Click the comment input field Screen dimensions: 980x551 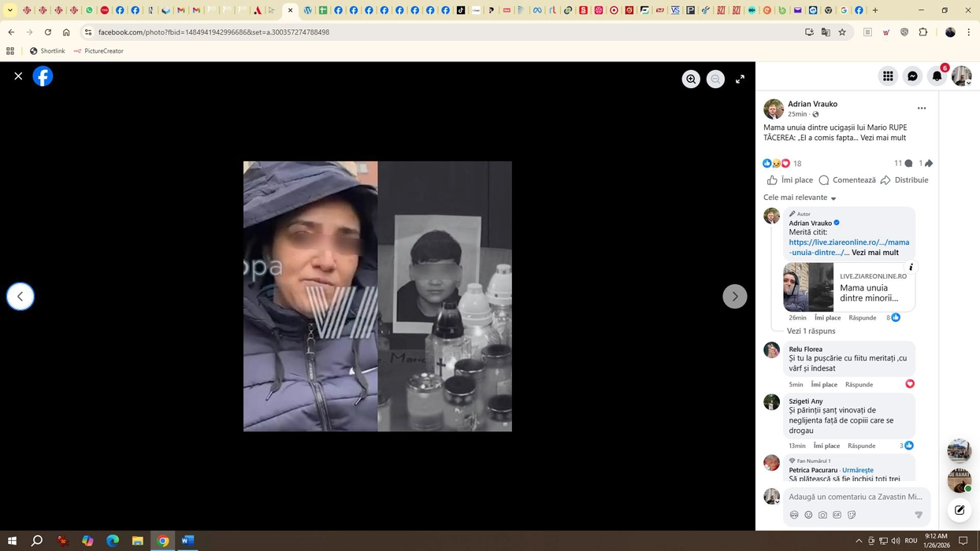tap(855, 497)
